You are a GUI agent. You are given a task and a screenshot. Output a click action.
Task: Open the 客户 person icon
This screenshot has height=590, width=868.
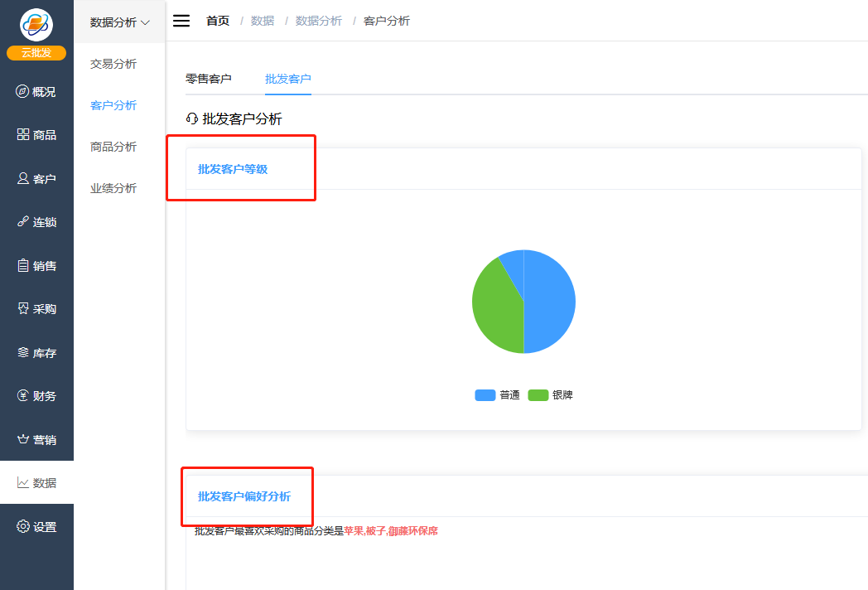coord(22,178)
